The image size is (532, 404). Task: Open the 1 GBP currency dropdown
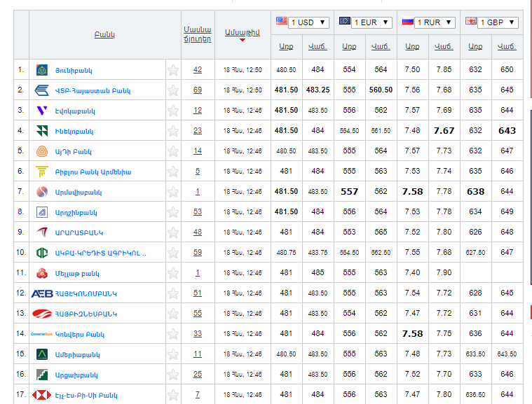click(x=498, y=22)
